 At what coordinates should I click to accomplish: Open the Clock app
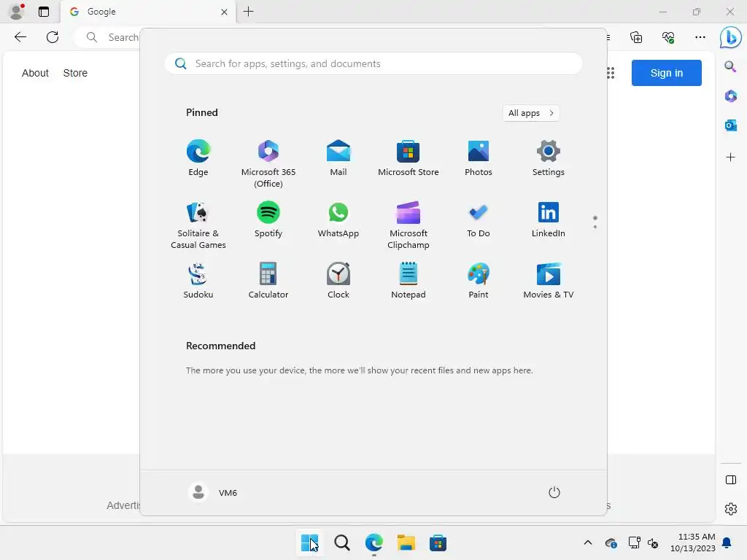click(x=338, y=281)
